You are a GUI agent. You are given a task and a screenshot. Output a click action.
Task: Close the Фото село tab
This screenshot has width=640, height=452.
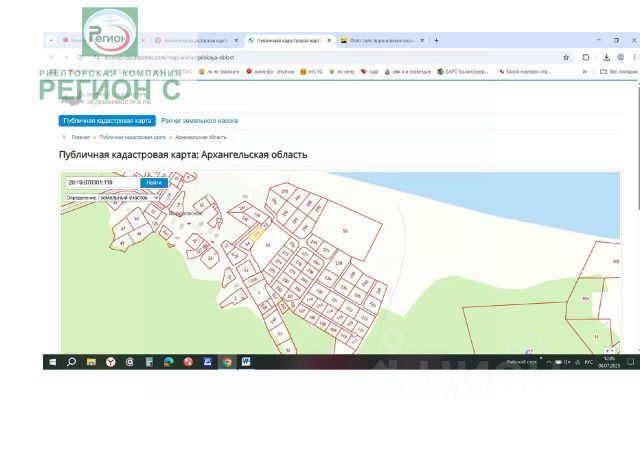click(x=422, y=41)
